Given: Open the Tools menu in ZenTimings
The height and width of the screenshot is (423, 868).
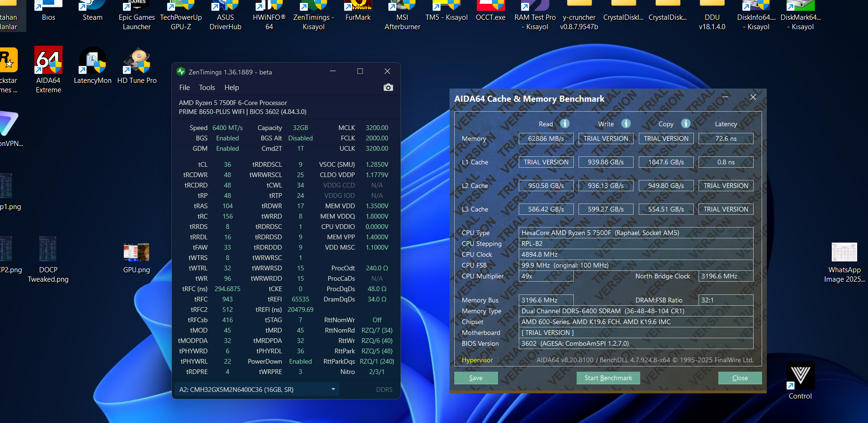Looking at the screenshot, I should click(207, 88).
